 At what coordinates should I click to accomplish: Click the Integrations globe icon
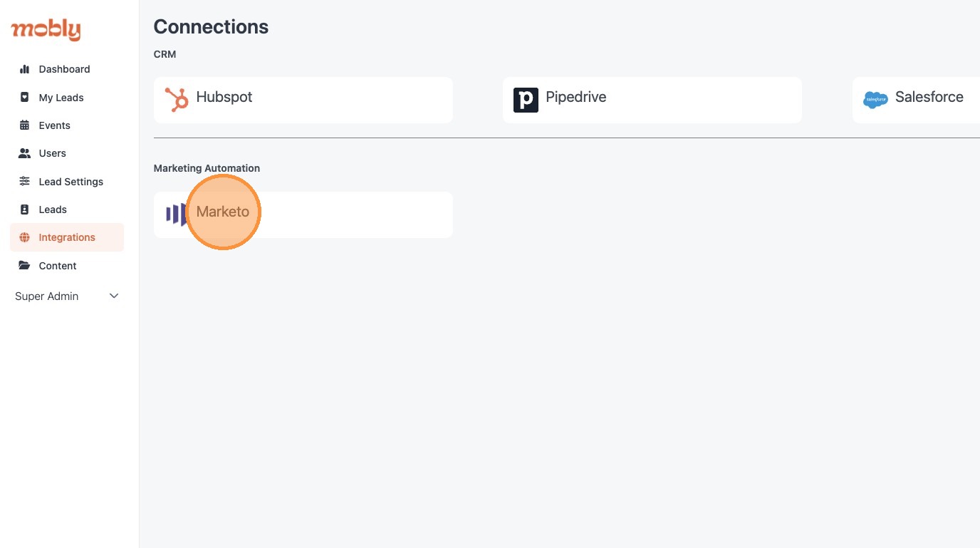point(25,237)
